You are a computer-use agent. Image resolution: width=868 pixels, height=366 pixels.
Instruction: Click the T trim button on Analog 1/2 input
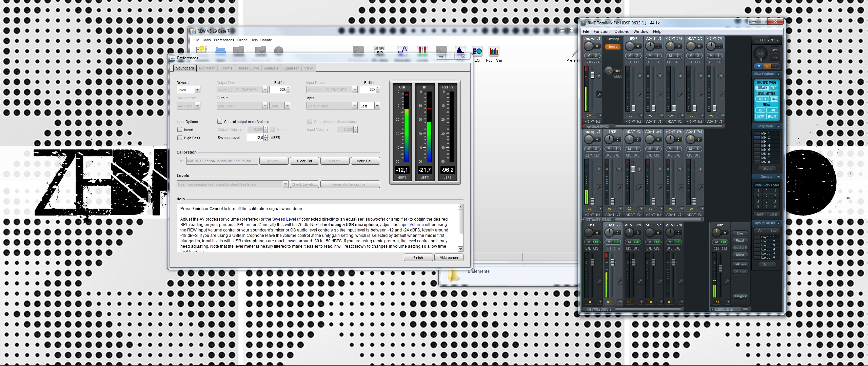pos(599,76)
